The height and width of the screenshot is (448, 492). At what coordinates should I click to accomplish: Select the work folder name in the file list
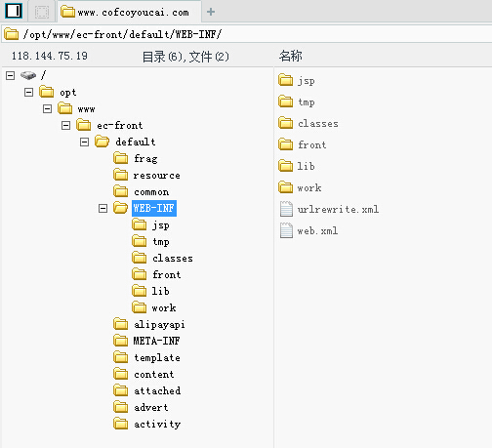(x=309, y=187)
